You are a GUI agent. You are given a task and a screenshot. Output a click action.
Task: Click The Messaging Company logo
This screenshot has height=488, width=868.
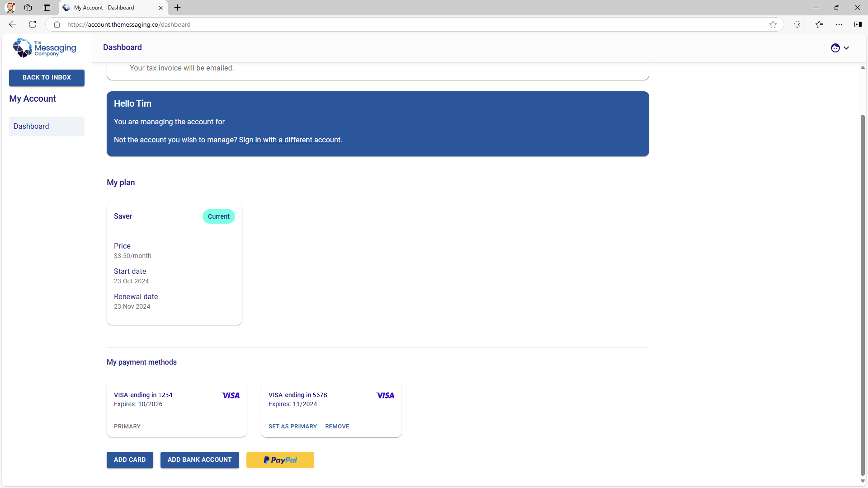point(44,48)
